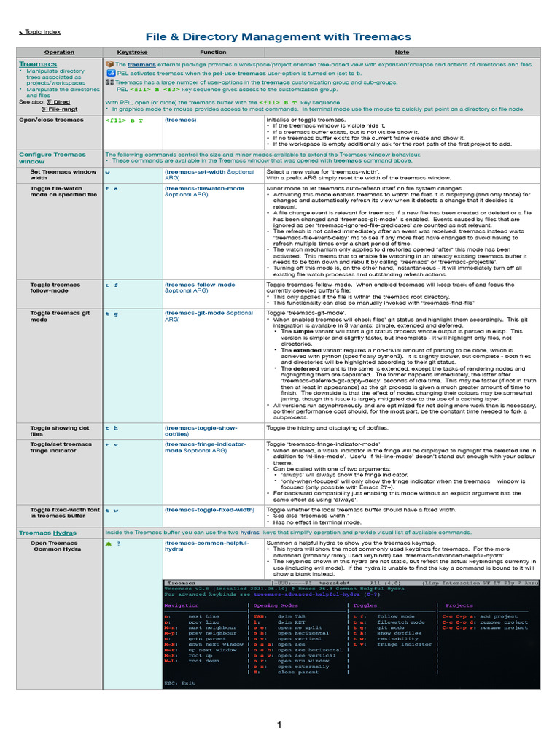This screenshot has width=560, height=747.
Task: Open treemacs-toggle-fixed-width function link
Action: coord(209,510)
